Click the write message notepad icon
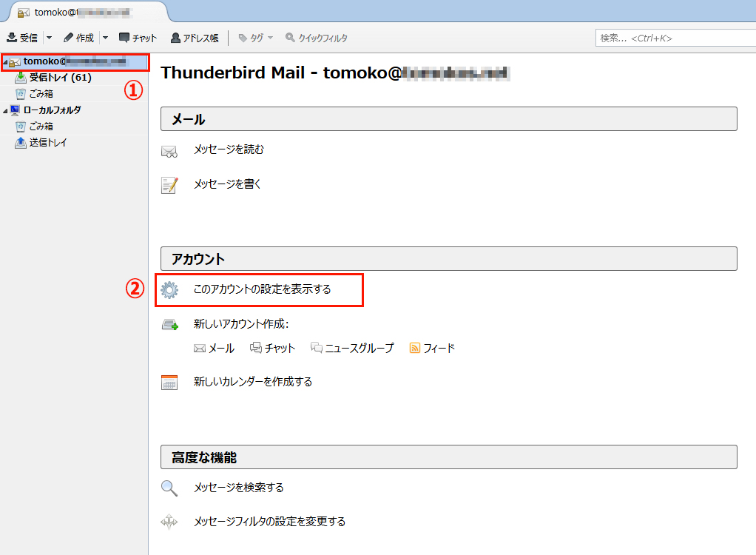The height and width of the screenshot is (555, 756). (169, 185)
